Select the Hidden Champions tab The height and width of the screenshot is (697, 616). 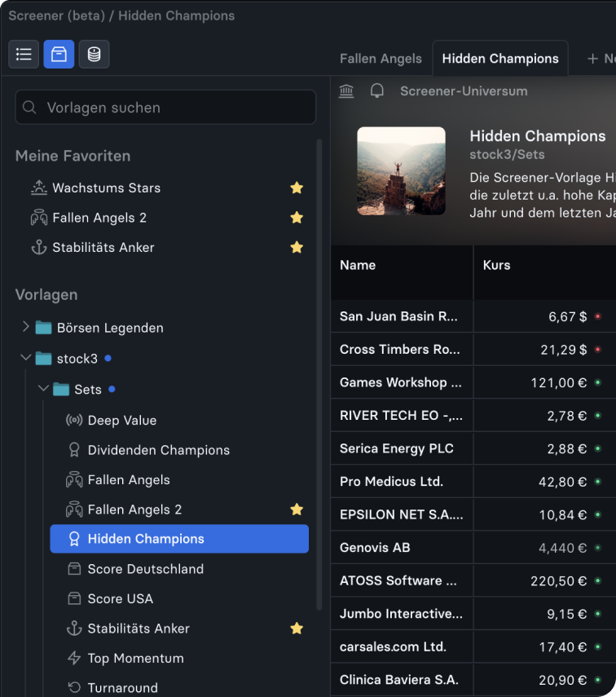[500, 59]
